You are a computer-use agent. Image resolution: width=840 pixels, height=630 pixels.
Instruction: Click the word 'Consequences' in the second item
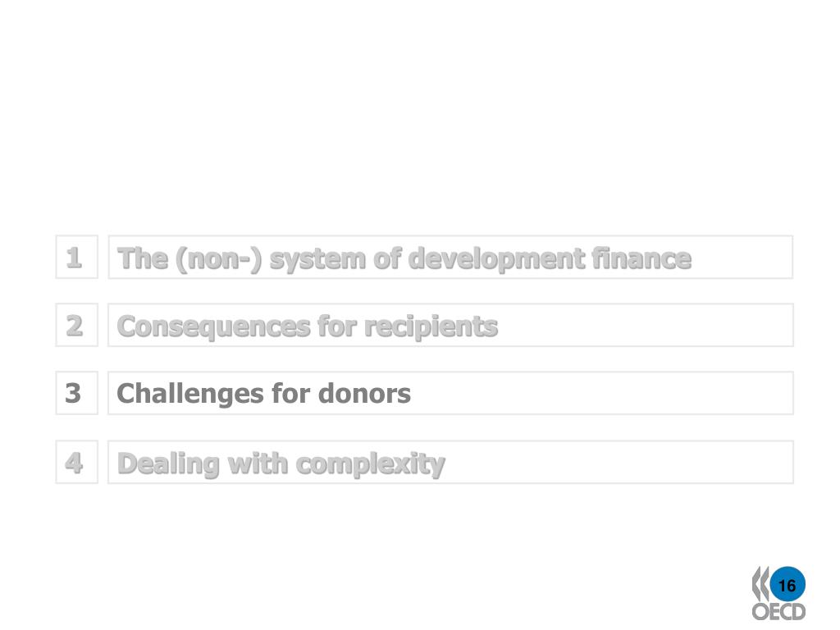(x=213, y=326)
